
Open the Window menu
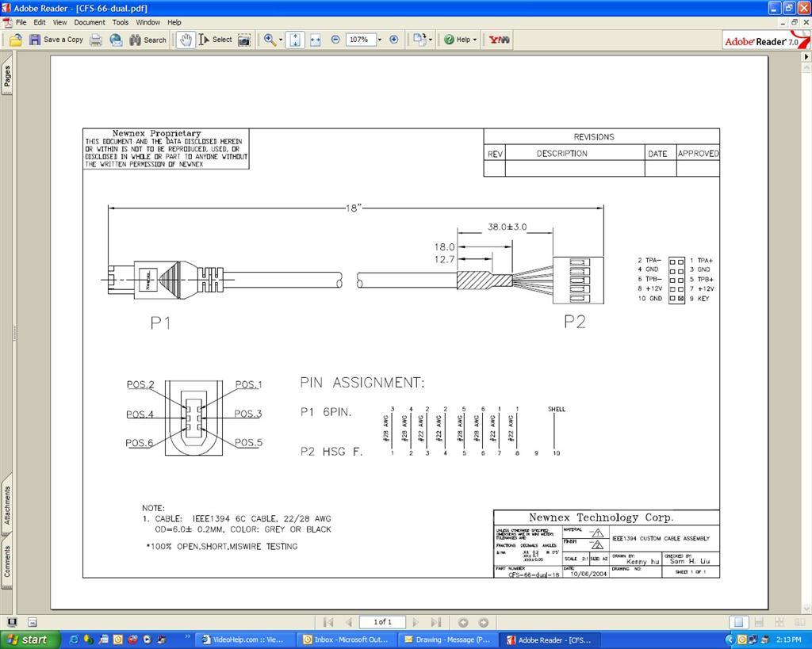[x=147, y=22]
